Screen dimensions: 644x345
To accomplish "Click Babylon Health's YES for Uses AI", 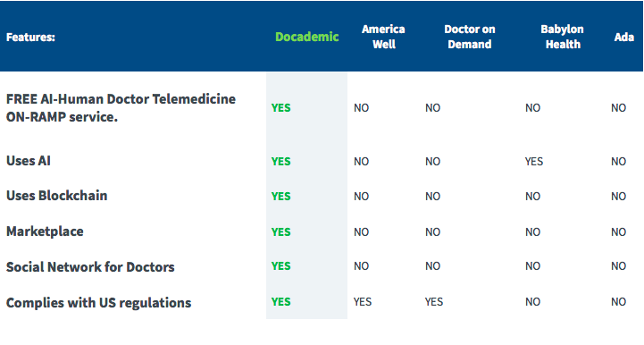I will coord(534,161).
